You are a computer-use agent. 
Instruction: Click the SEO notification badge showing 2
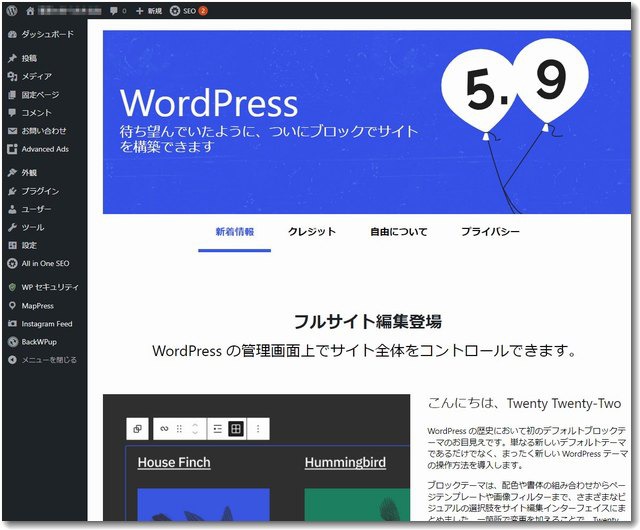click(x=203, y=11)
